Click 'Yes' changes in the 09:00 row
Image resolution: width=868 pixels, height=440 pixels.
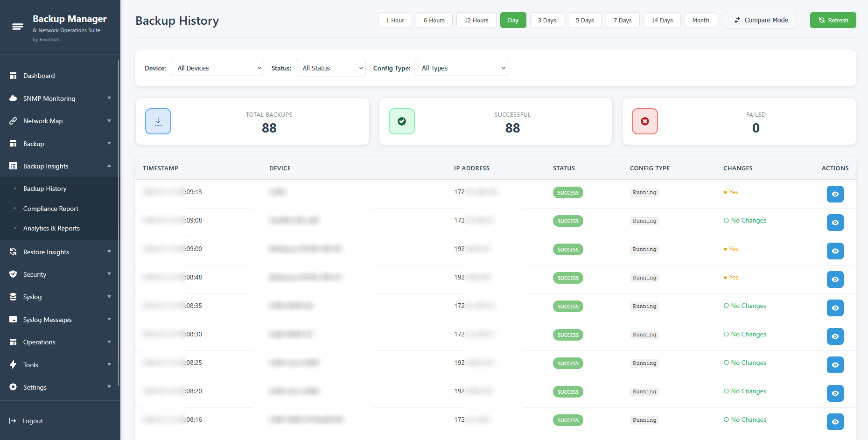(731, 249)
